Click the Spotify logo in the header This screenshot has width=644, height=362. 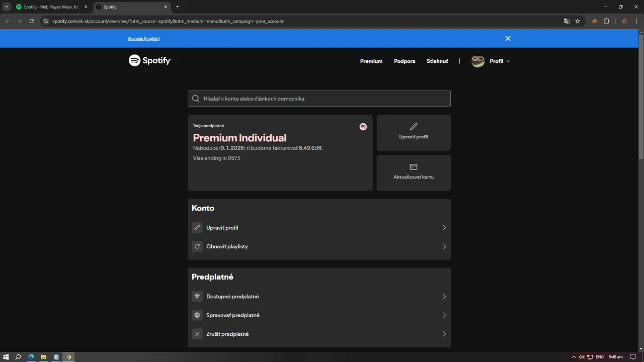[150, 60]
